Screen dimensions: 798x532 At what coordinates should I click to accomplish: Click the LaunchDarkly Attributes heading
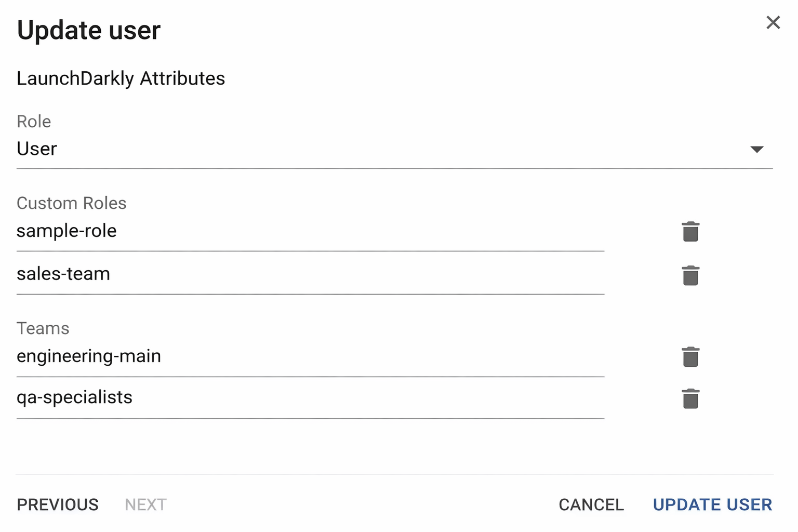click(x=121, y=78)
